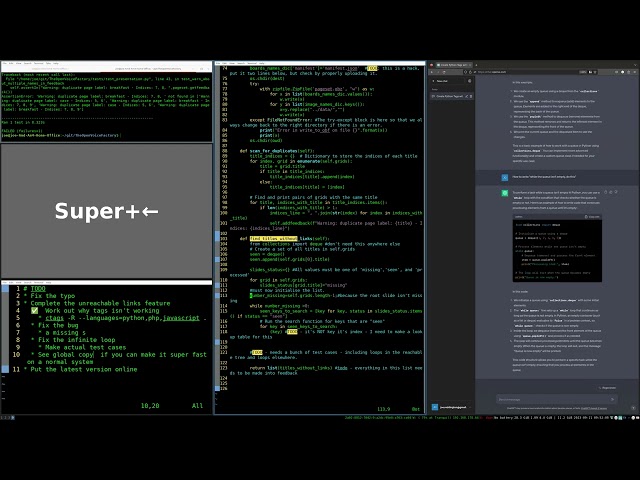Delete the Create Python Tags chat via trash icon

click(x=471, y=96)
